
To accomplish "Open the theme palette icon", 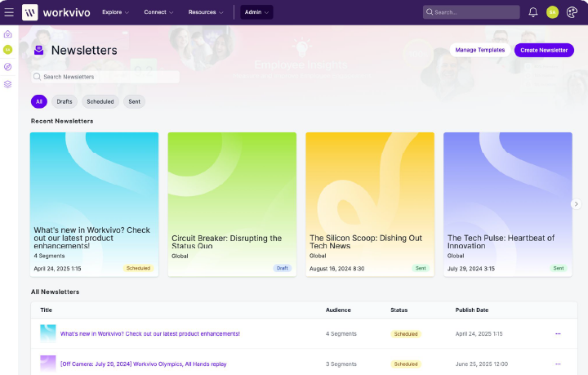I will point(572,12).
